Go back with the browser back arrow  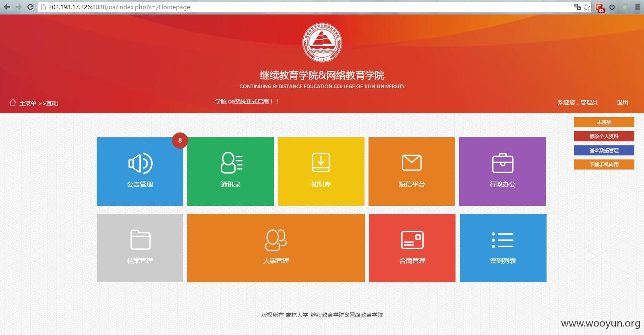pyautogui.click(x=7, y=7)
